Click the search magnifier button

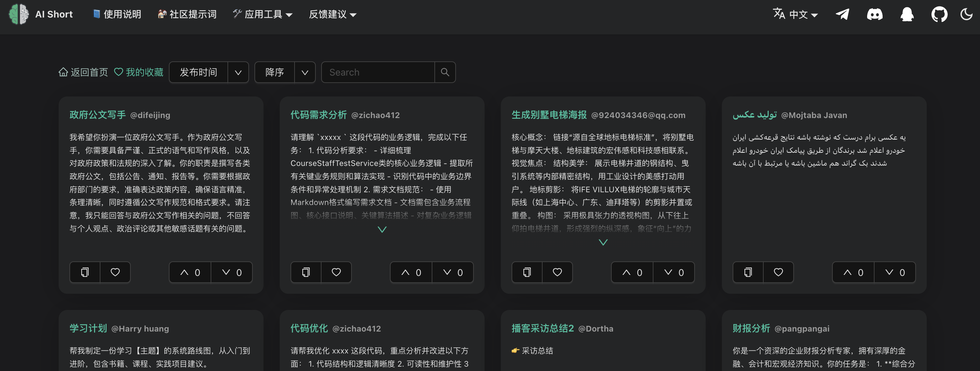click(445, 72)
